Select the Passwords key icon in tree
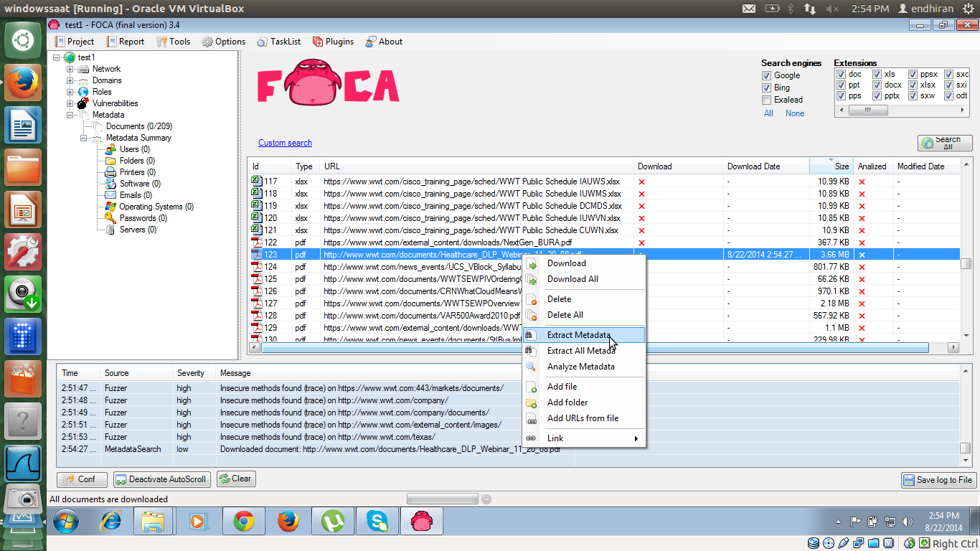 (110, 218)
